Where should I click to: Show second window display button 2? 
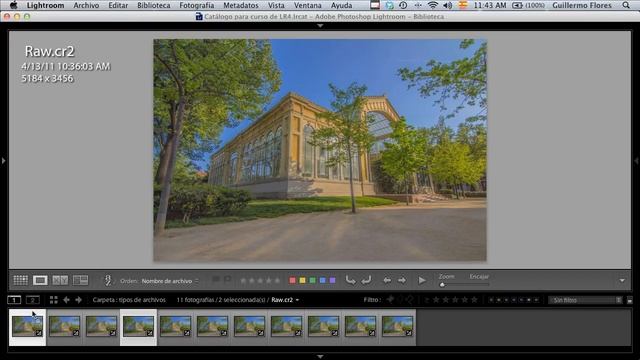33,300
